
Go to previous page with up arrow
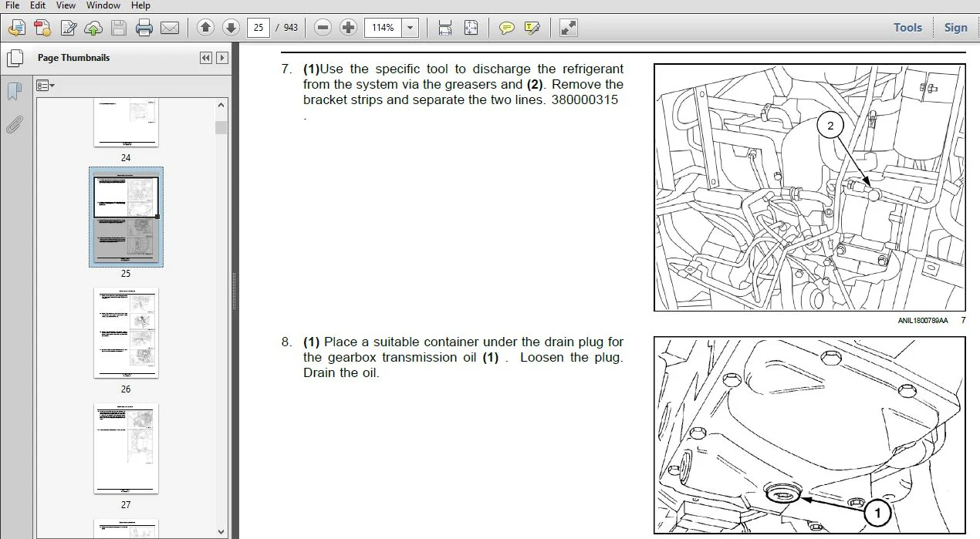[x=205, y=28]
